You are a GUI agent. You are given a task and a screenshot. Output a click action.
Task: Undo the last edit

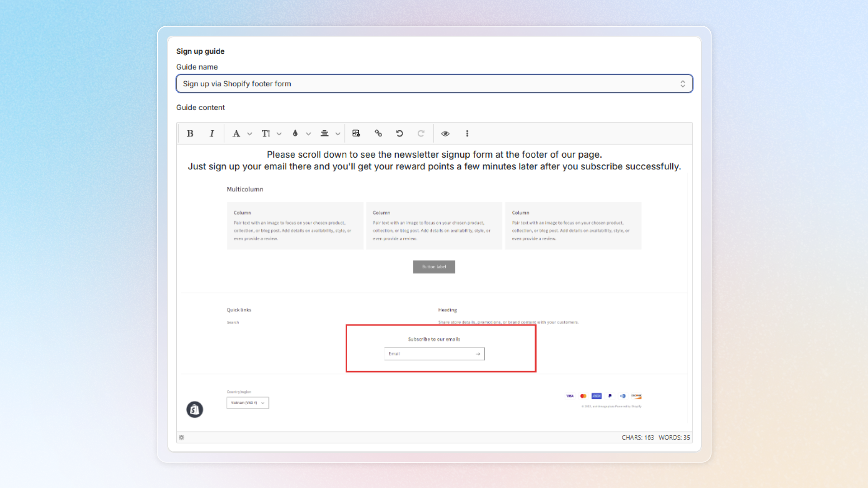click(x=400, y=133)
